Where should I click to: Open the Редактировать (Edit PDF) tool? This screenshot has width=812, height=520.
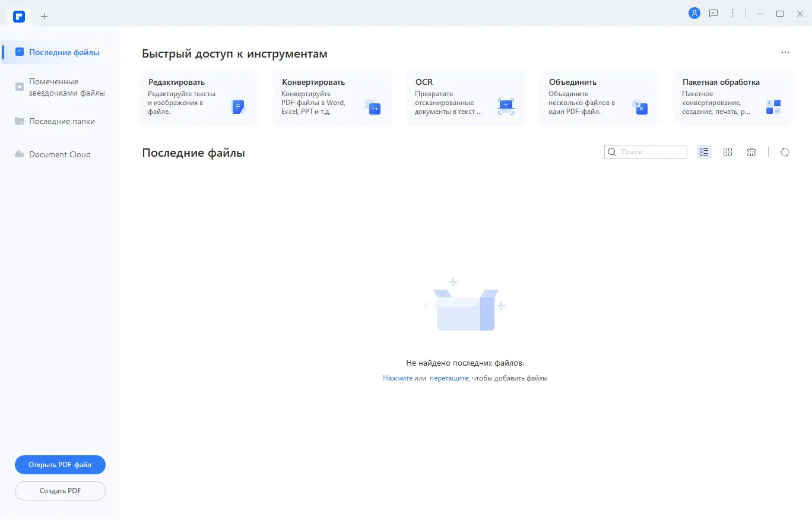[198, 98]
